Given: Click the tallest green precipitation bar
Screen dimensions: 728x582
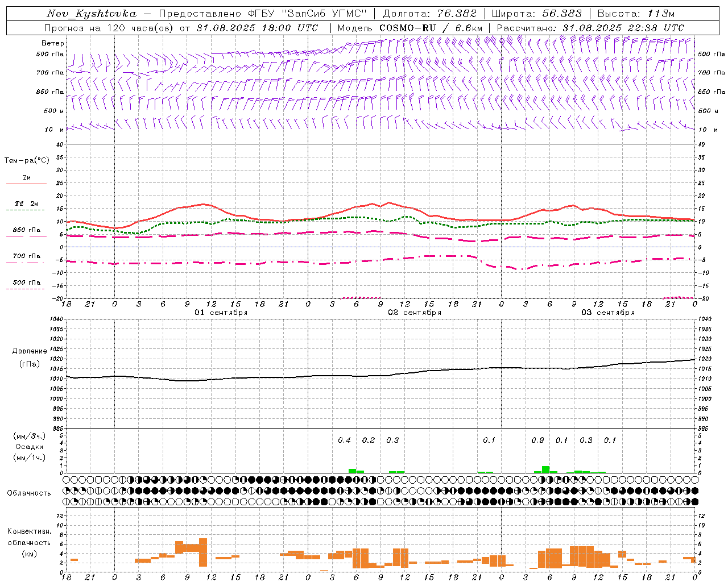Looking at the screenshot, I should 545,469.
